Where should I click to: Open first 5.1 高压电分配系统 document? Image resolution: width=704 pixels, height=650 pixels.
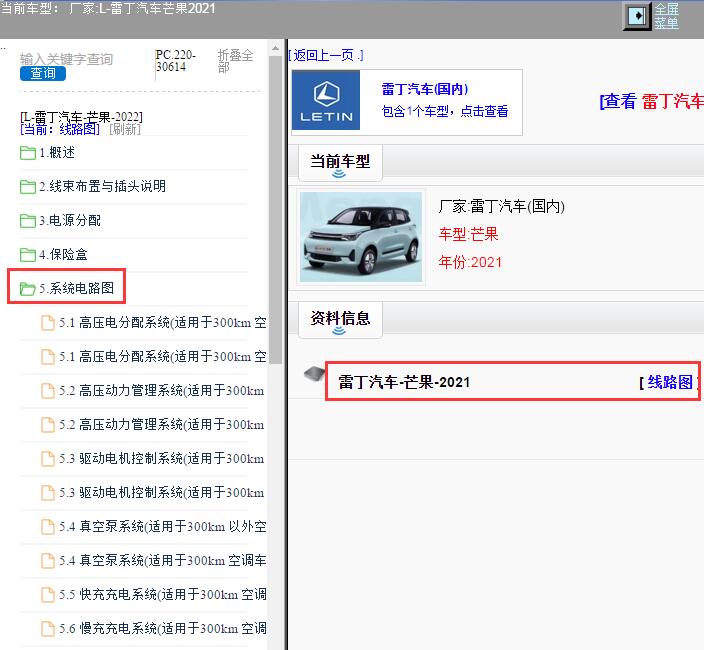coord(163,322)
